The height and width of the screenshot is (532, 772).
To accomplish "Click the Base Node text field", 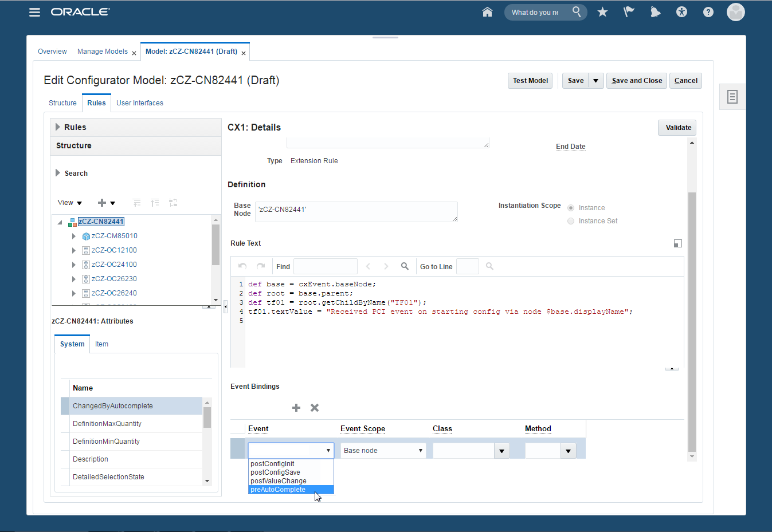I will 356,211.
